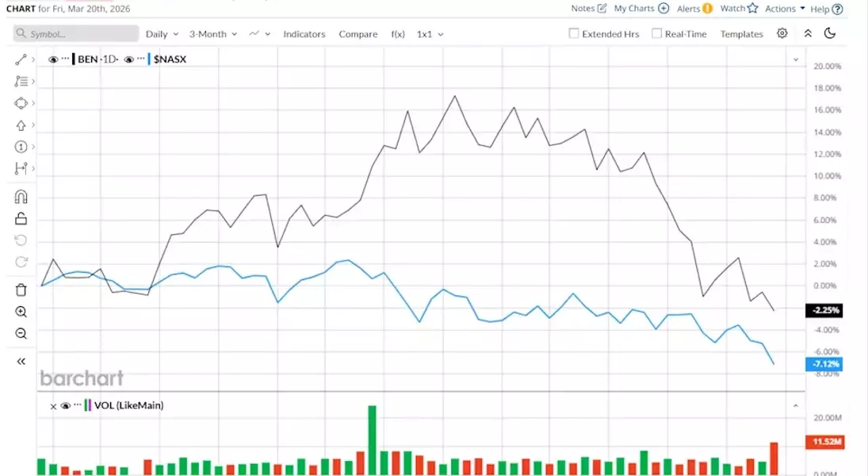Hide the BEN series with eye icon

coord(53,59)
